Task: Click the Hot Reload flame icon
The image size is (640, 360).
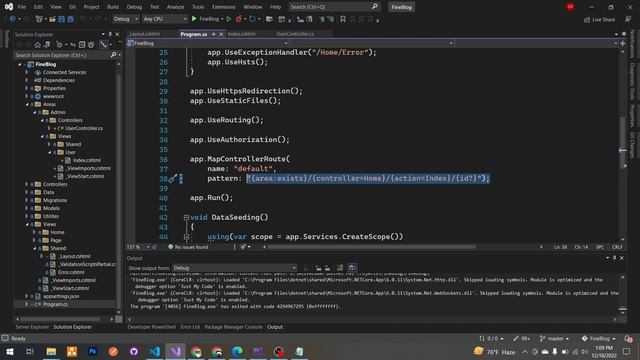Action: (x=238, y=19)
